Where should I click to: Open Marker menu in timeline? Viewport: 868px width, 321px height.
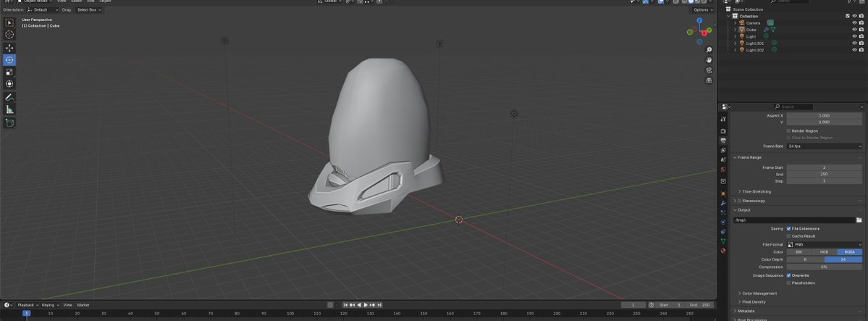(x=83, y=305)
